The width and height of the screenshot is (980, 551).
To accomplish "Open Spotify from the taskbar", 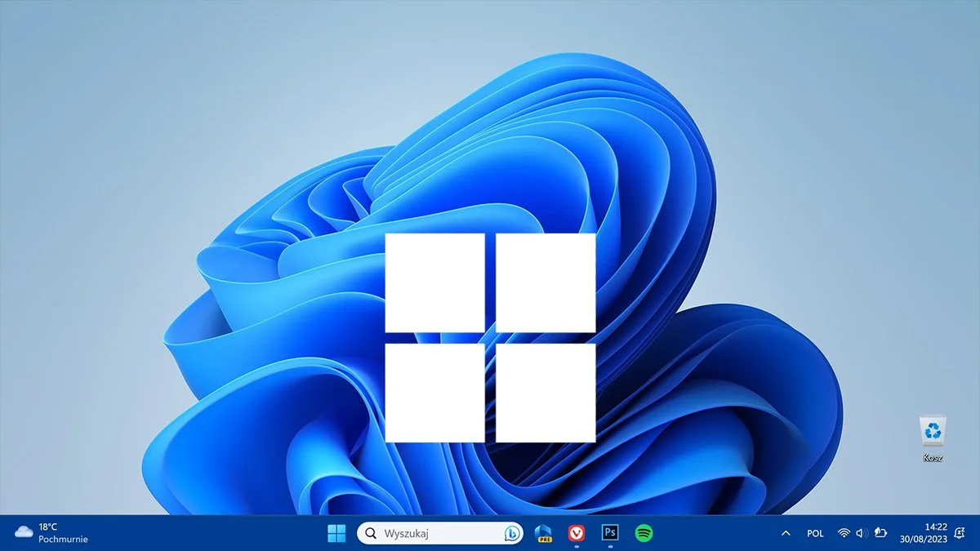I will coord(644,533).
